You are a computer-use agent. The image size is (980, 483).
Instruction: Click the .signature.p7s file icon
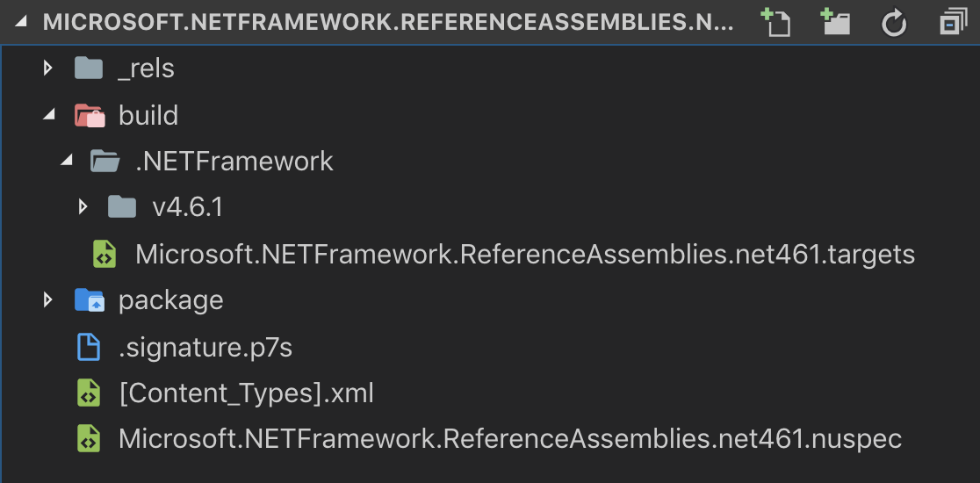tap(89, 348)
